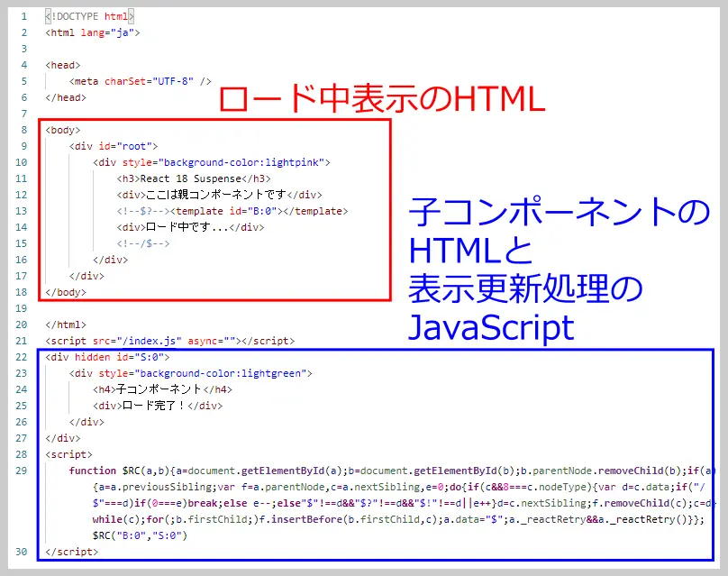Click the async="" attribute in script tag

coord(212,341)
